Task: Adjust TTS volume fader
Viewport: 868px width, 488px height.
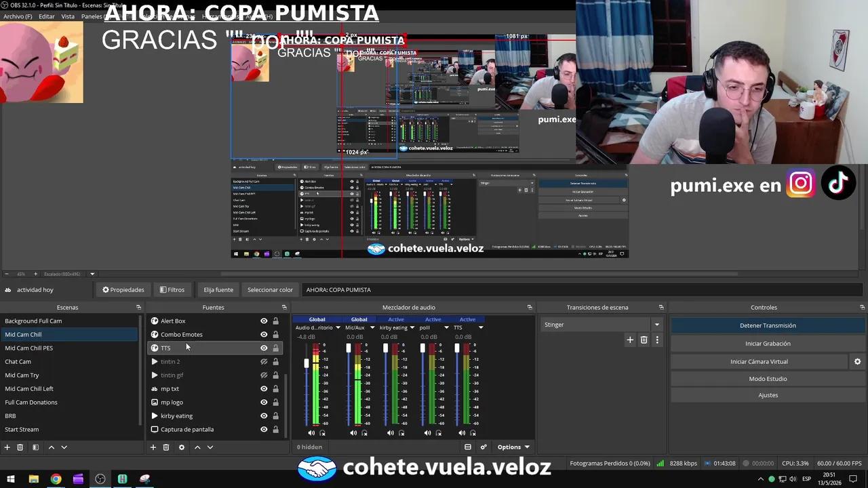Action: (x=456, y=348)
